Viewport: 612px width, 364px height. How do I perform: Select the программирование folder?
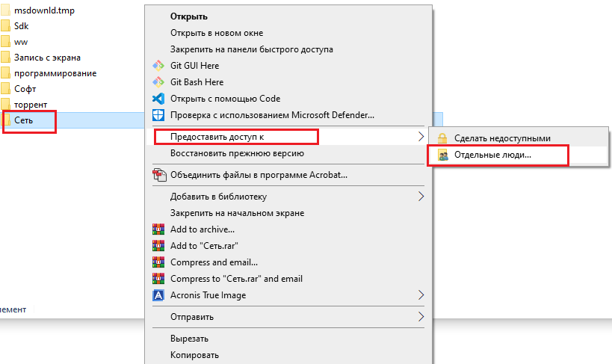pos(55,73)
